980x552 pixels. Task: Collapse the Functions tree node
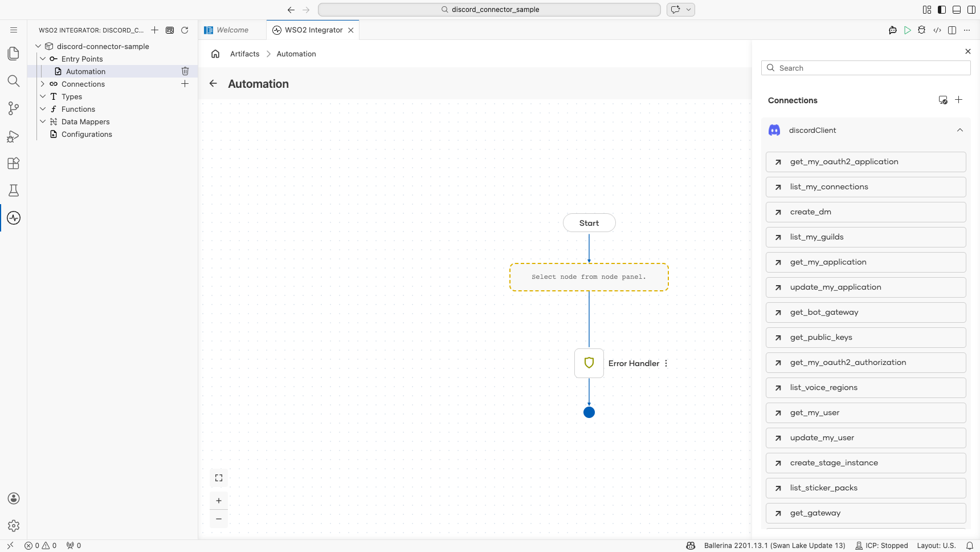(43, 109)
